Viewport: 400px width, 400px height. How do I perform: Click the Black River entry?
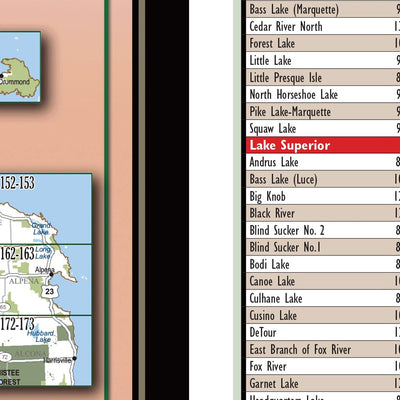pyautogui.click(x=323, y=213)
